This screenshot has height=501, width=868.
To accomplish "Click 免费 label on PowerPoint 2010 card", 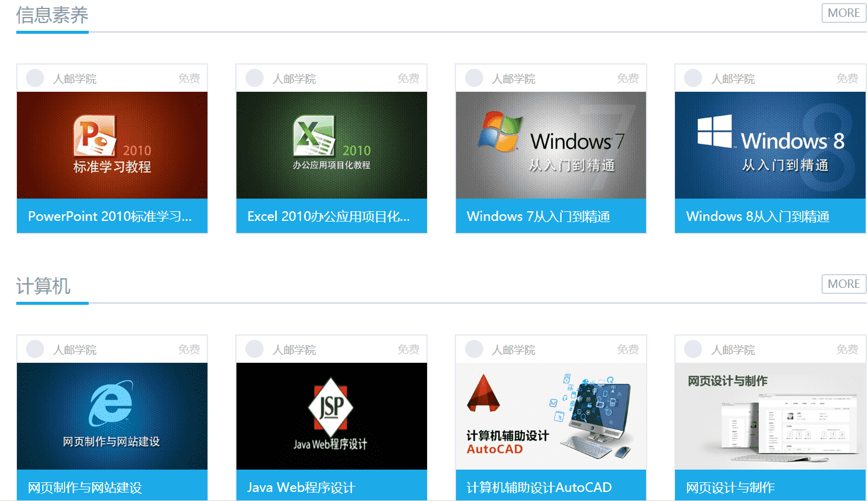I will [189, 78].
